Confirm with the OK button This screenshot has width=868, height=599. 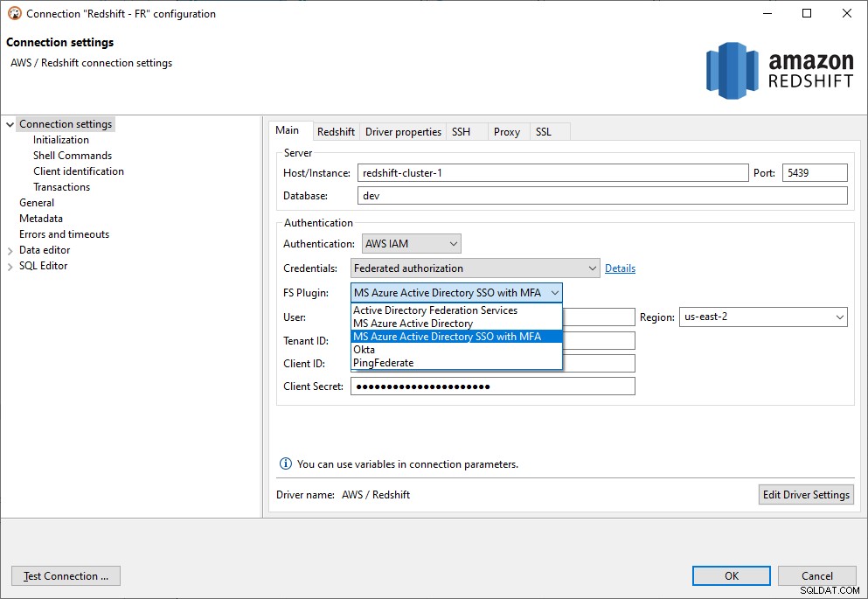[x=732, y=576]
